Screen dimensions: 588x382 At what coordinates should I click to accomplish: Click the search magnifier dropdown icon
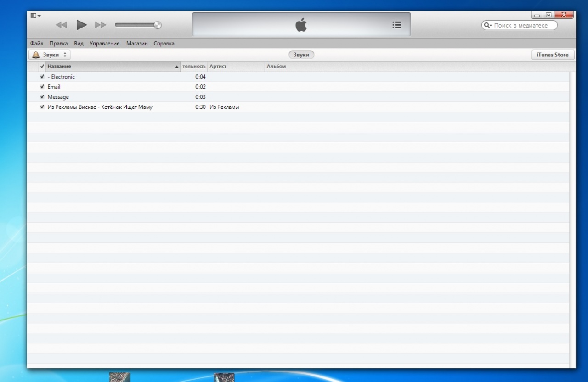[488, 26]
